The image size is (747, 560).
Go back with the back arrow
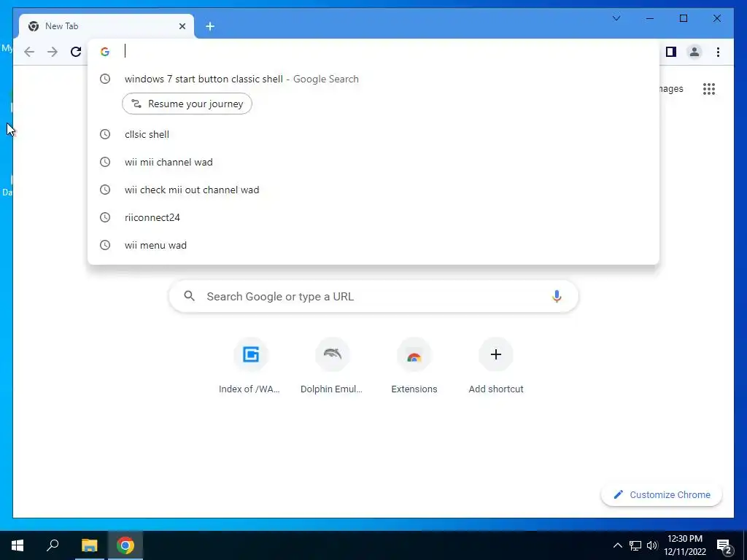click(x=29, y=52)
